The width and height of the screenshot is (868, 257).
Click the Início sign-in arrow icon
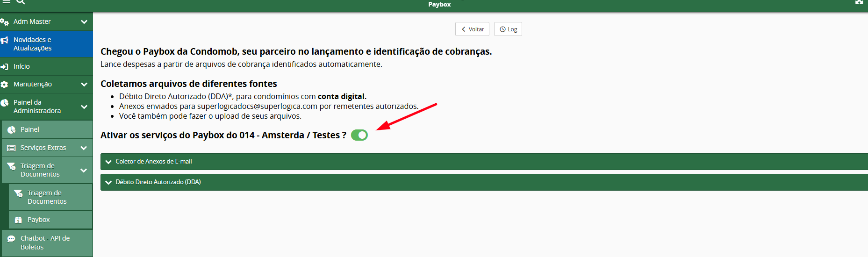point(5,67)
